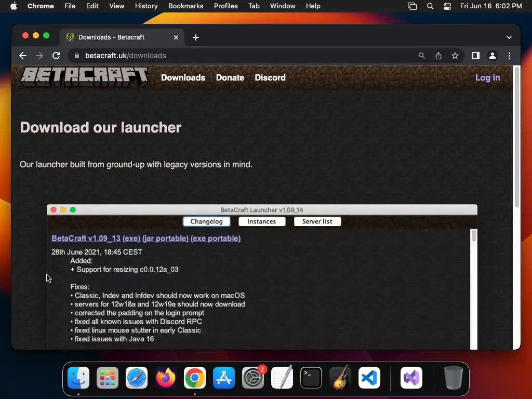
Task: Open Trash from the Dock
Action: click(x=453, y=378)
